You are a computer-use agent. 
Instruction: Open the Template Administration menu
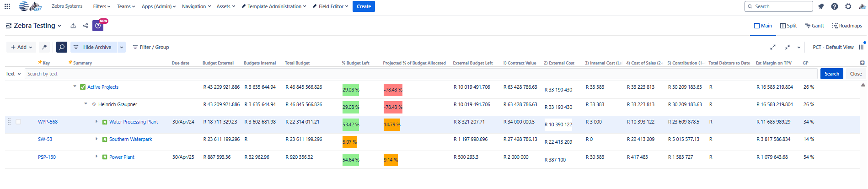tap(274, 6)
